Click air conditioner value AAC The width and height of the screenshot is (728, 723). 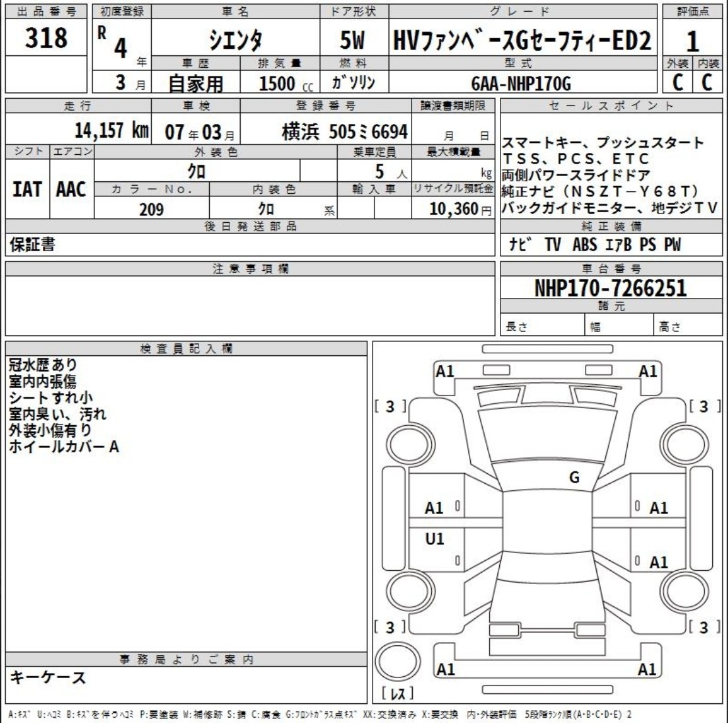tap(71, 189)
